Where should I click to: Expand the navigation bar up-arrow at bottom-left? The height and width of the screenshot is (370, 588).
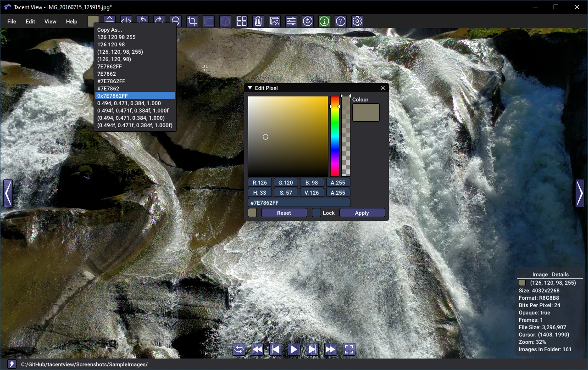click(12, 364)
